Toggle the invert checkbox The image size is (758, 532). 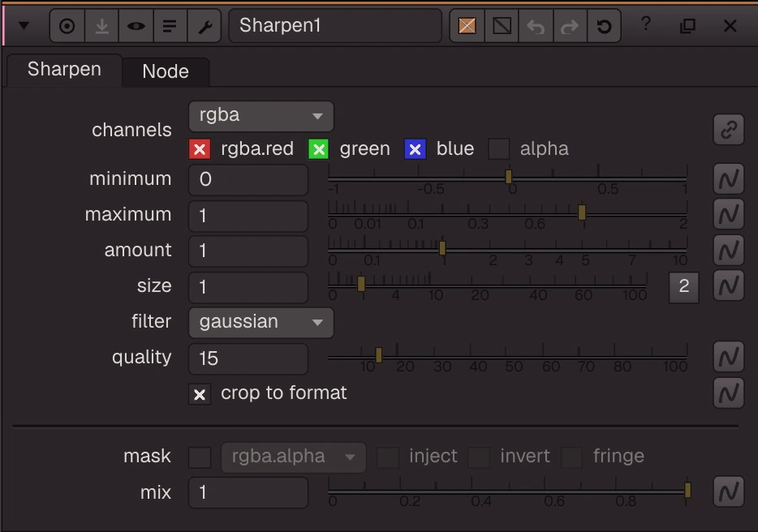tap(479, 457)
